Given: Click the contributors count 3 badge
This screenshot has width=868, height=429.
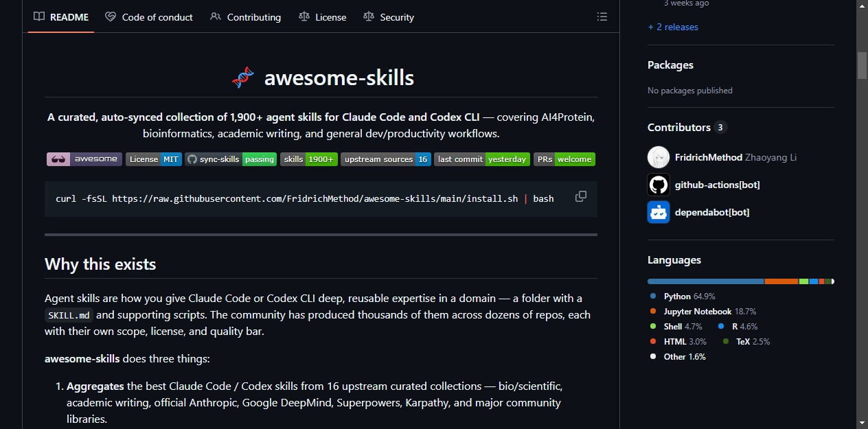Looking at the screenshot, I should click(720, 128).
